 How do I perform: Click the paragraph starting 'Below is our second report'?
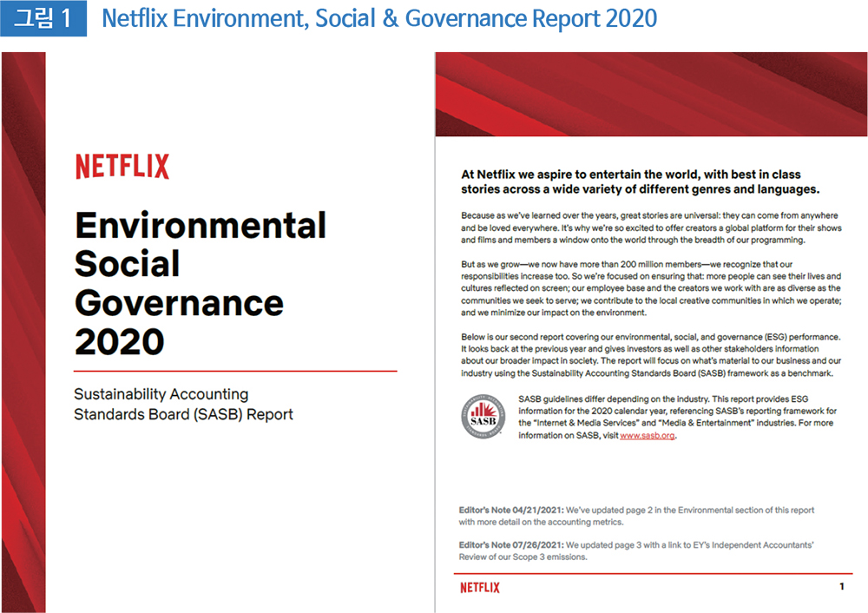tap(651, 355)
